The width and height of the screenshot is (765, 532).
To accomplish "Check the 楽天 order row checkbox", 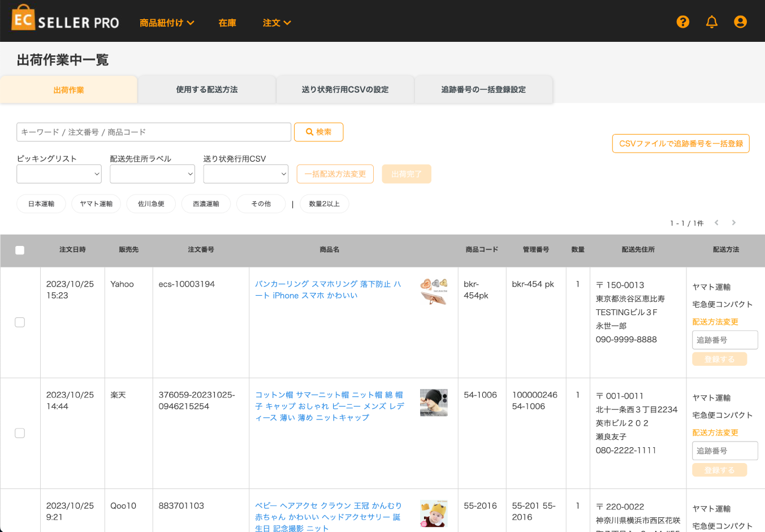I will 20,433.
